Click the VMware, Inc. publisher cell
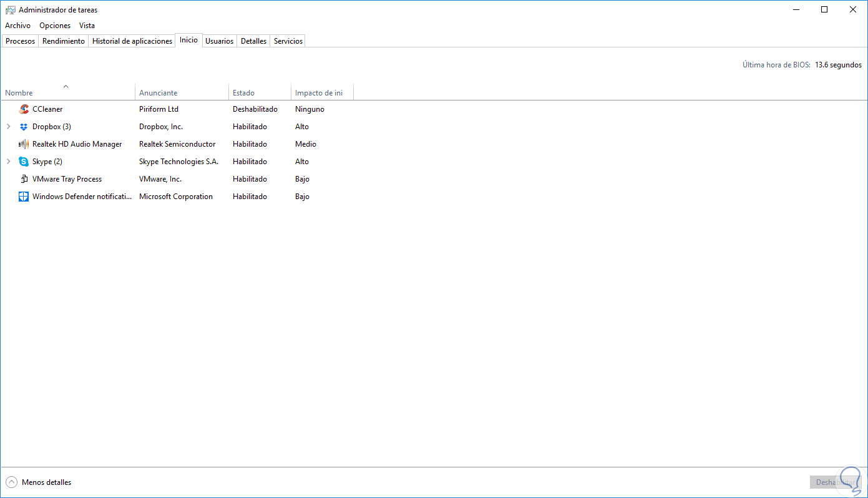The width and height of the screenshot is (868, 498). point(160,179)
